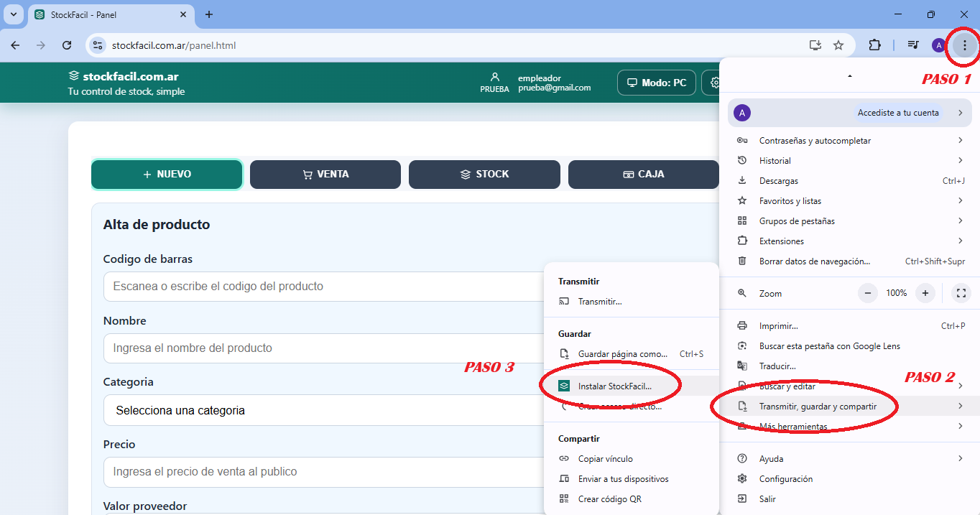Click install app icon in address bar

point(815,45)
